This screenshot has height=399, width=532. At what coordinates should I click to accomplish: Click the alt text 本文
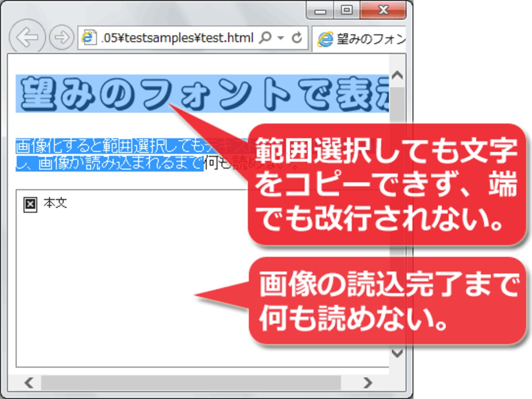[x=55, y=203]
